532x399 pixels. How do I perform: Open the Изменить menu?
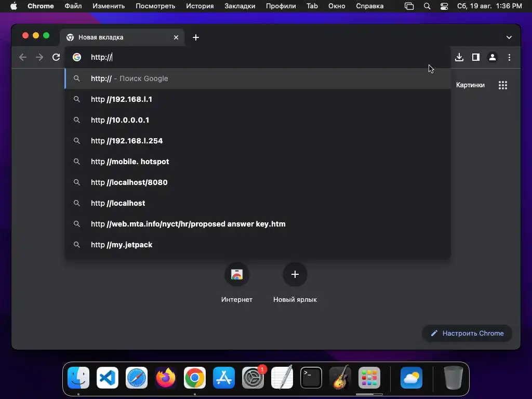click(109, 6)
